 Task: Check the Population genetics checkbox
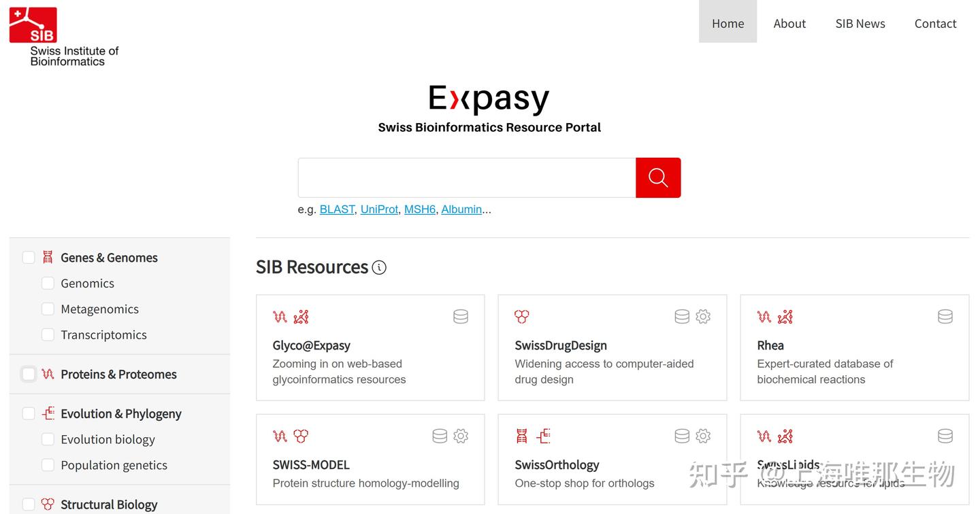48,465
